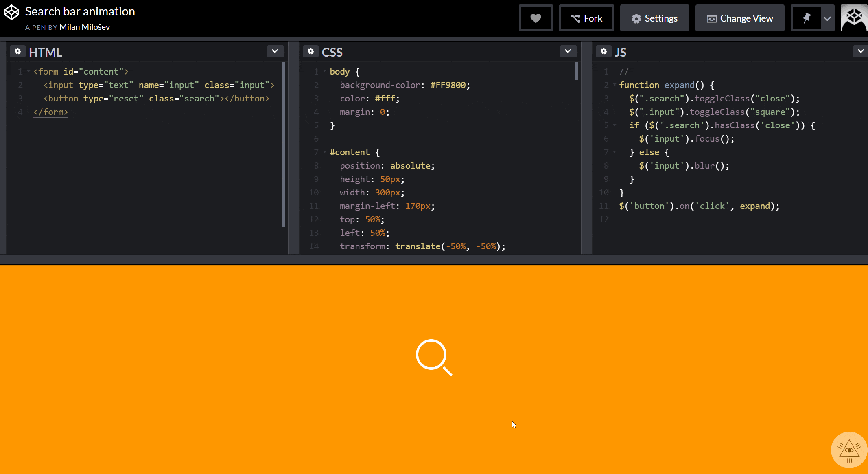
Task: Open Milan Milošev's profile link
Action: [x=85, y=27]
